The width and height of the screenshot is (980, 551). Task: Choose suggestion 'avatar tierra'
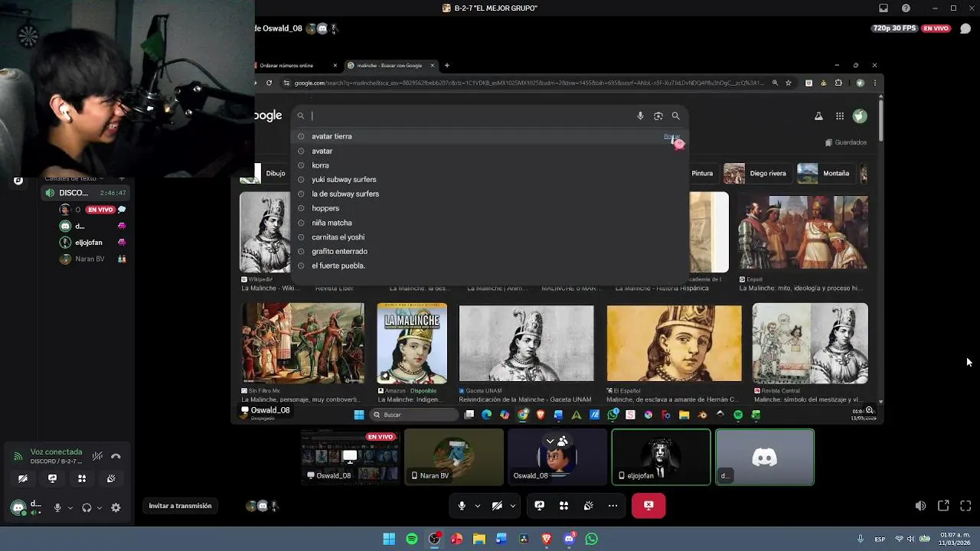pos(489,136)
